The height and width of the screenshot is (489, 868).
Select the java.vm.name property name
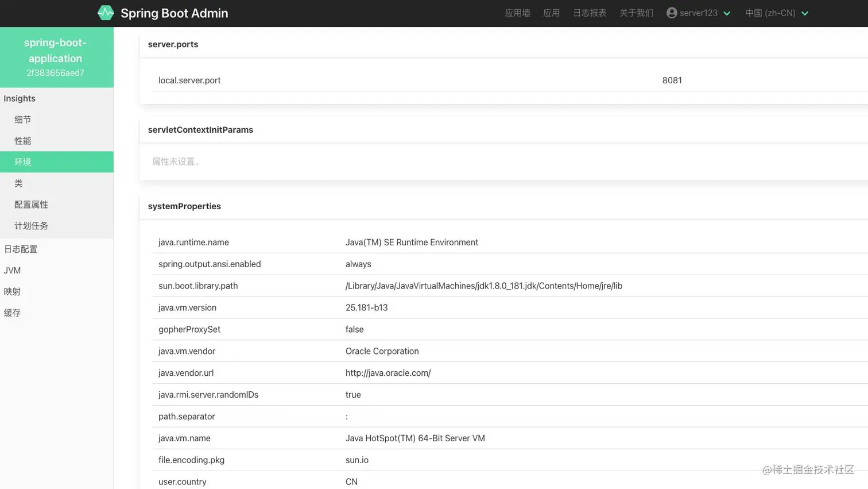[184, 439]
